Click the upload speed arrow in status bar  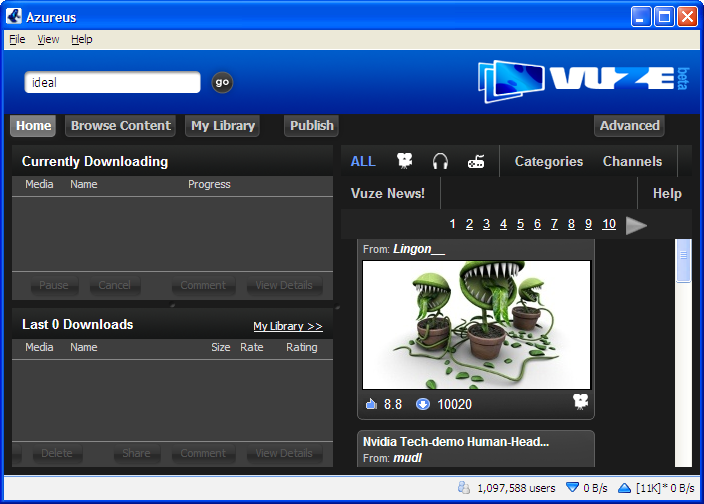click(x=625, y=487)
